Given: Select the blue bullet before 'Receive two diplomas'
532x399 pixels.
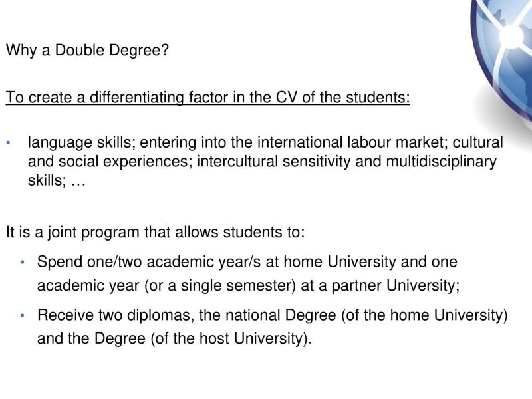Looking at the screenshot, I should tap(23, 315).
